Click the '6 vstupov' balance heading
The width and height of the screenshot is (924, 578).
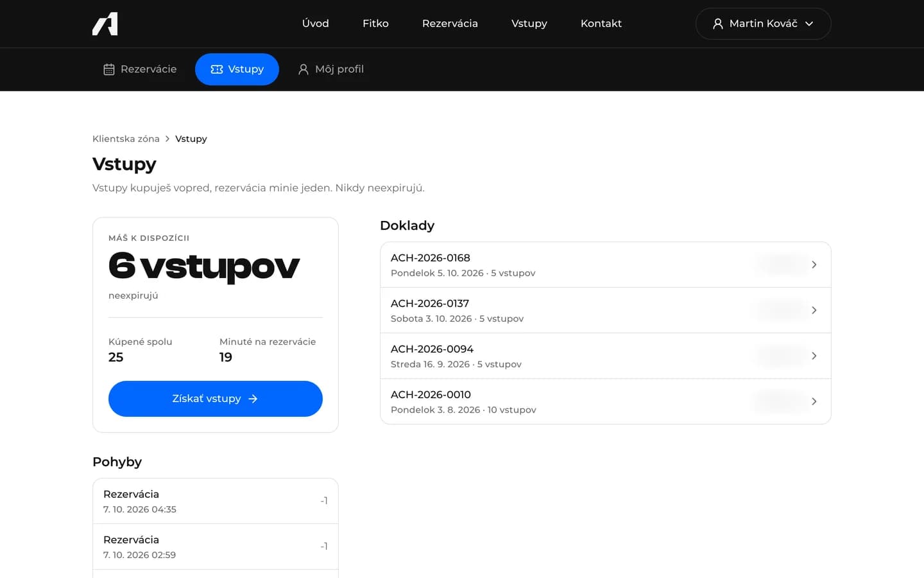click(x=204, y=267)
